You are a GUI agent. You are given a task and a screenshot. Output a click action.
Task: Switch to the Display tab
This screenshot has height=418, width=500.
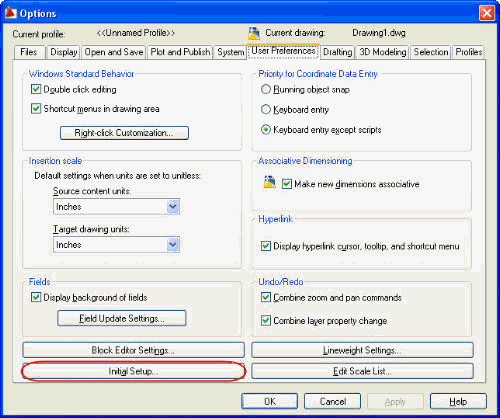[63, 52]
